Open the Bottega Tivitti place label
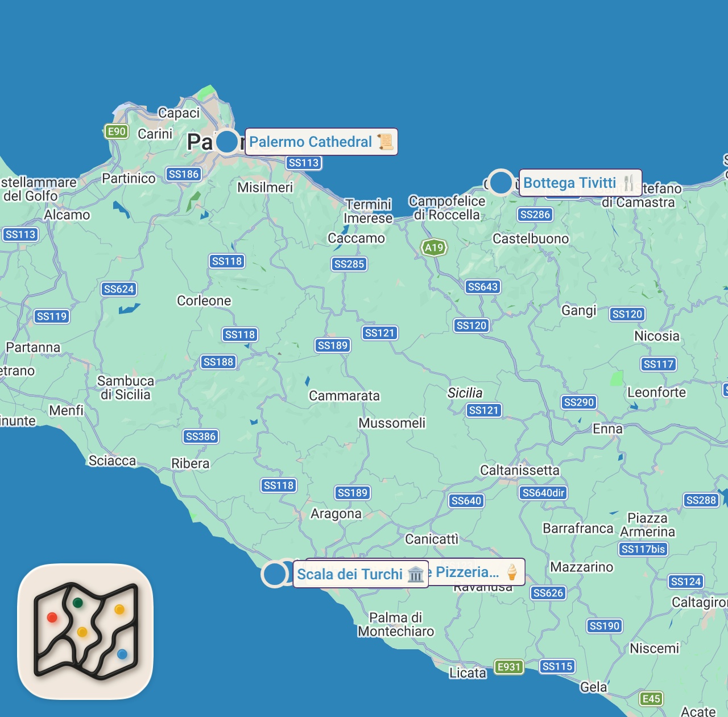Screen dimensions: 728x717 (581, 183)
